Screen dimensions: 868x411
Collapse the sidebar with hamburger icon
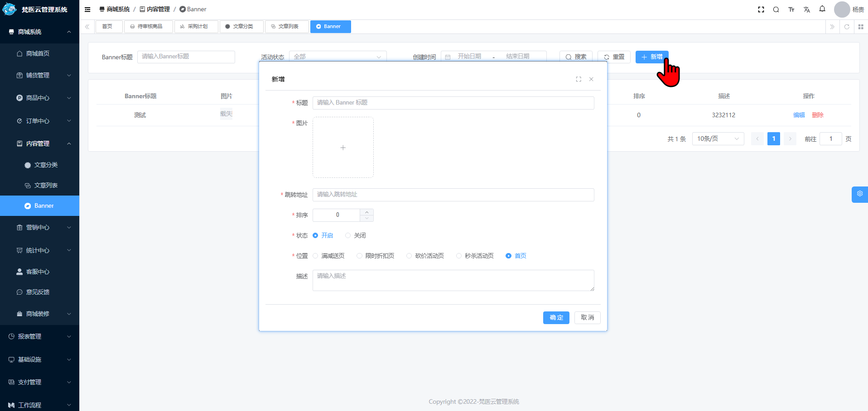[x=87, y=9]
